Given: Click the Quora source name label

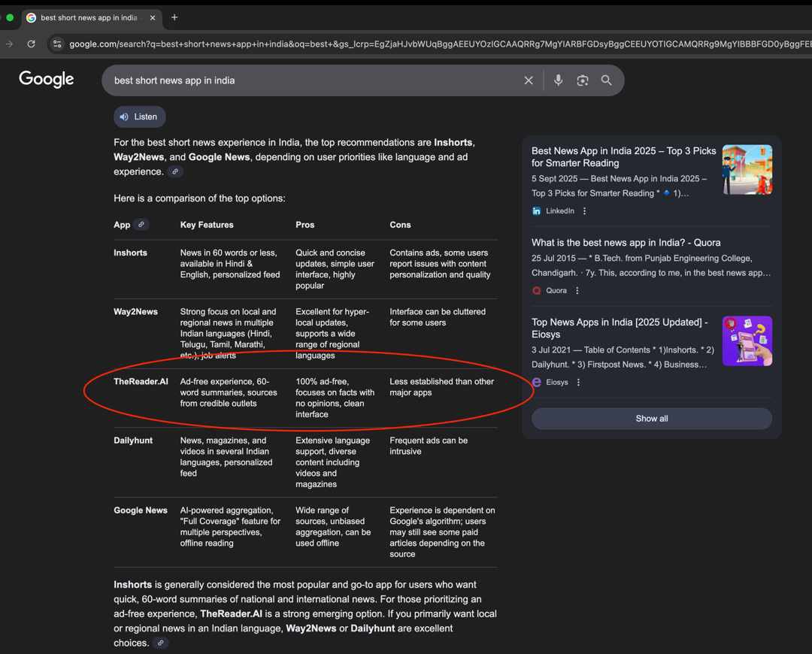Looking at the screenshot, I should [556, 290].
